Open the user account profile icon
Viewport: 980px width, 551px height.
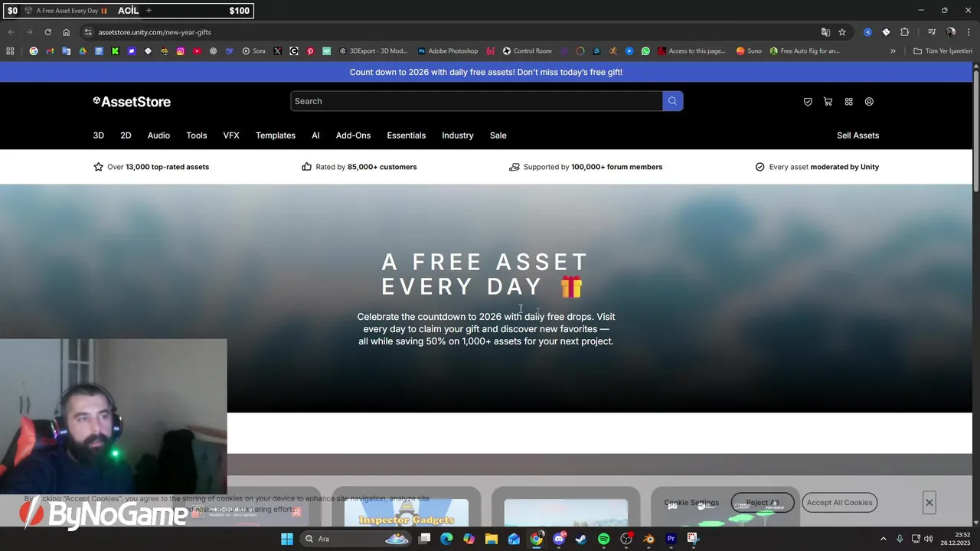[869, 102]
